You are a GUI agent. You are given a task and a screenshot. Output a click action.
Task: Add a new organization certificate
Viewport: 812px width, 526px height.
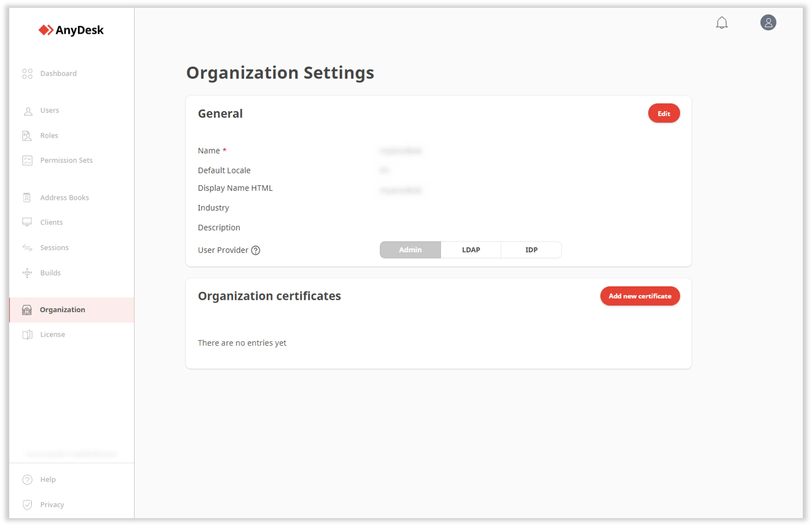coord(640,296)
